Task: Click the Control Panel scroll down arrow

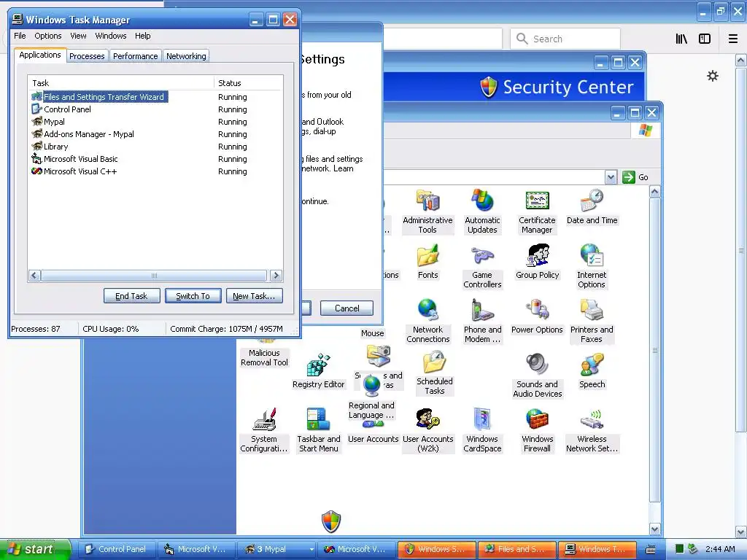Action: [654, 529]
